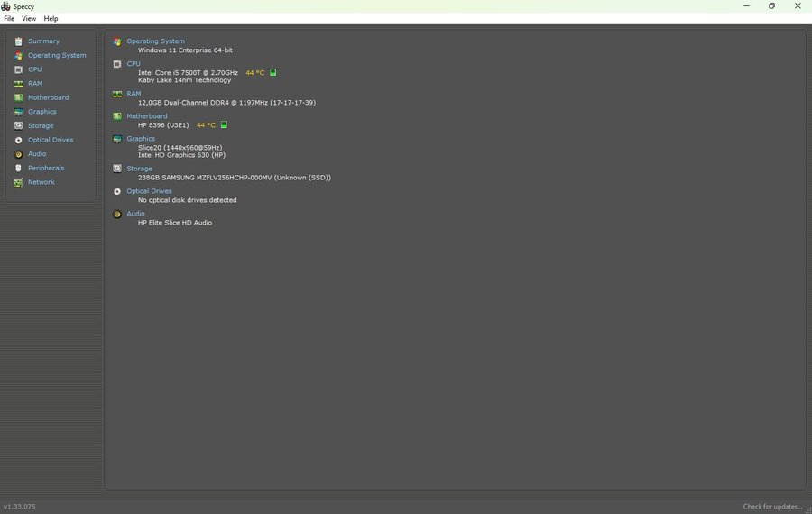Select the Network icon in sidebar

tap(19, 182)
